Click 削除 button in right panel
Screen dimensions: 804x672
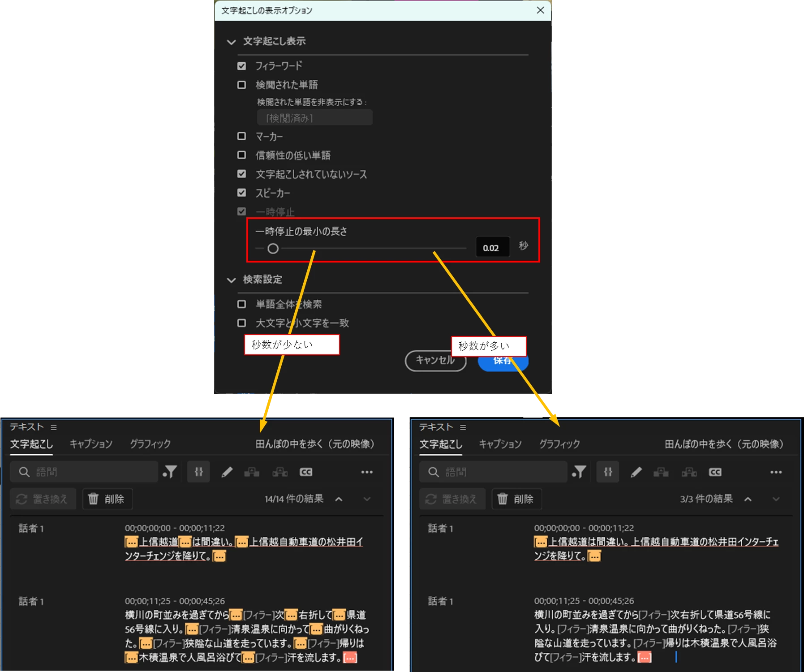pos(517,499)
